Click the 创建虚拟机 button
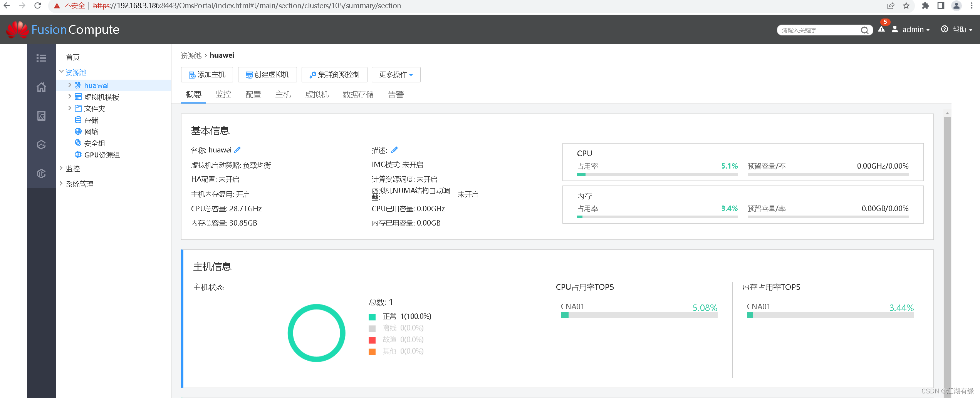 (x=267, y=75)
